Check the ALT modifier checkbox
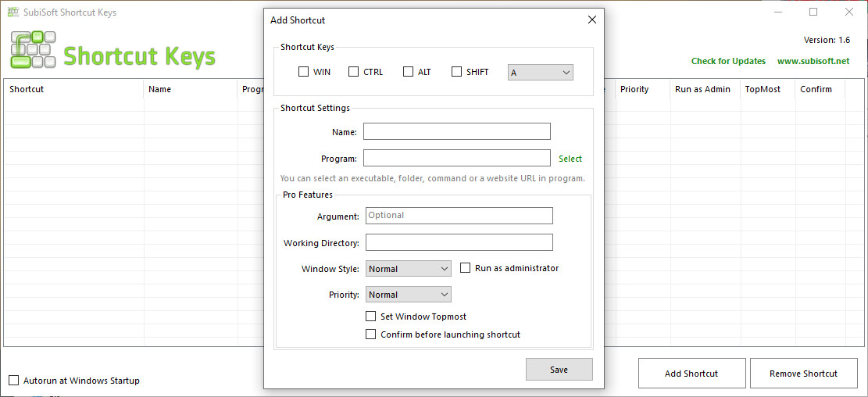The height and width of the screenshot is (397, 868). 408,72
